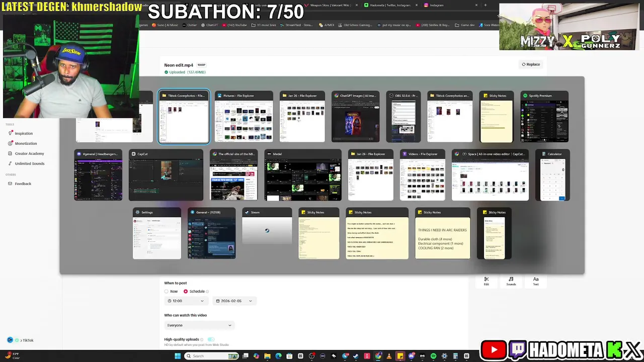Switch to The official site of the NB window
This screenshot has width=644, height=362.
tap(233, 175)
